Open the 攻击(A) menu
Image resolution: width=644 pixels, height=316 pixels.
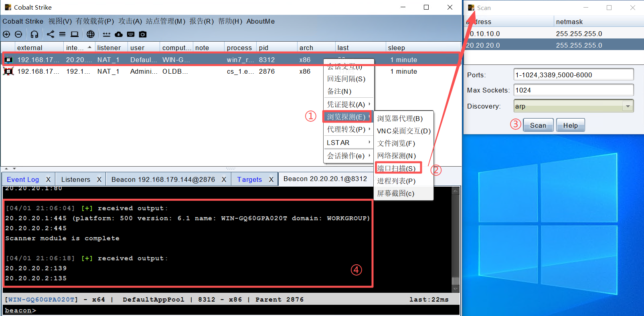coord(130,21)
